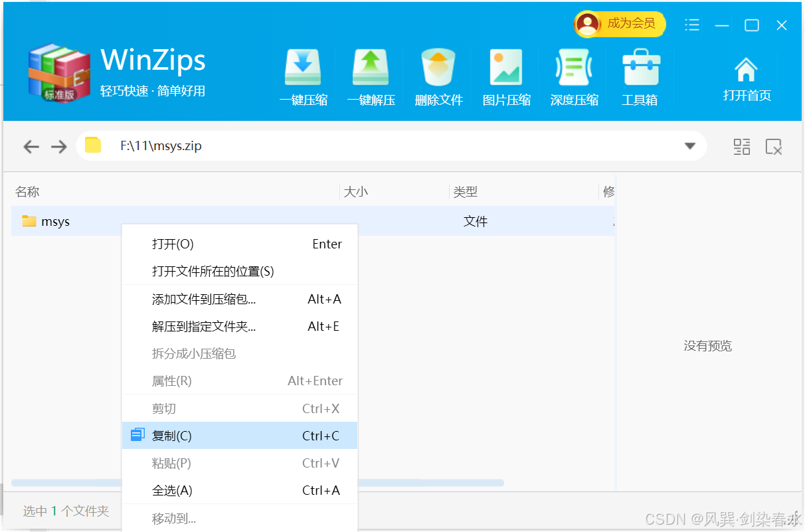This screenshot has width=805, height=532.
Task: Click the copy icon beside 复制(C)
Action: tap(137, 435)
